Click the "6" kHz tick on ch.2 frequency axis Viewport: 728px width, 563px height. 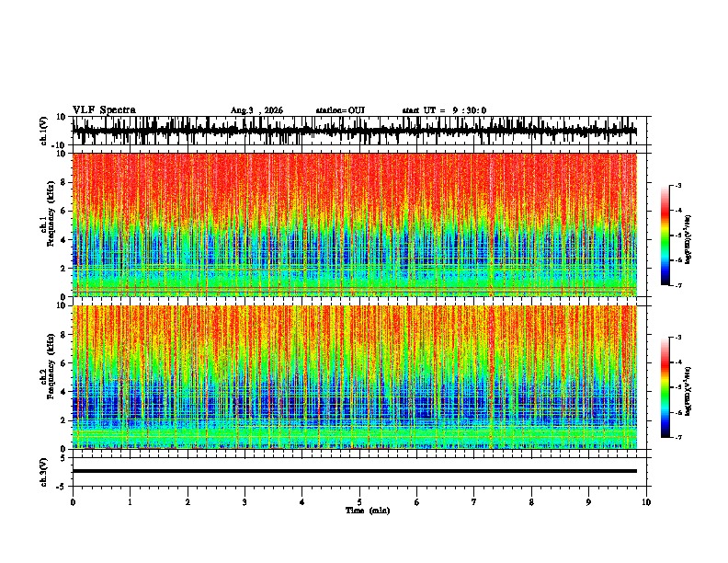[63, 363]
